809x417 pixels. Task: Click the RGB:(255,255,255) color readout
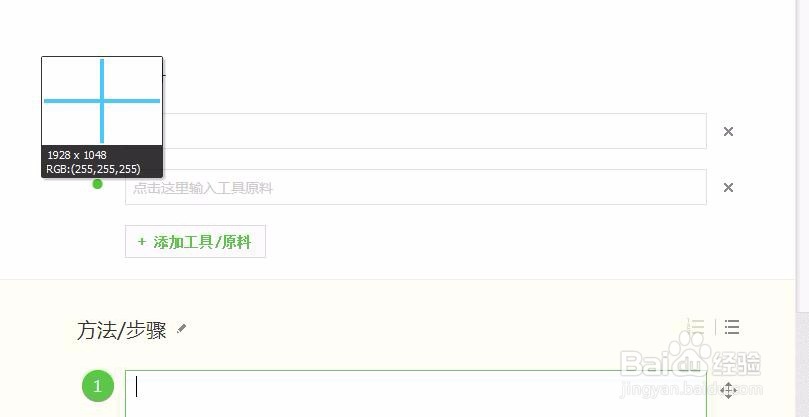[93, 169]
